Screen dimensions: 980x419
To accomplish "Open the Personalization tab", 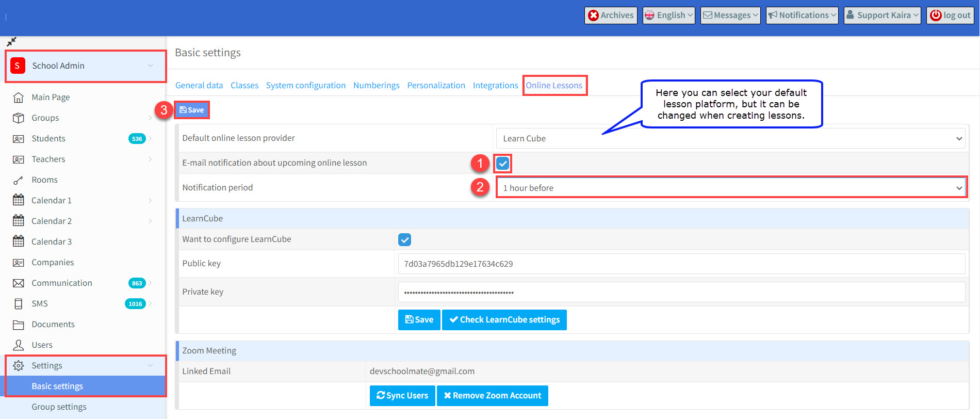I will click(x=436, y=85).
